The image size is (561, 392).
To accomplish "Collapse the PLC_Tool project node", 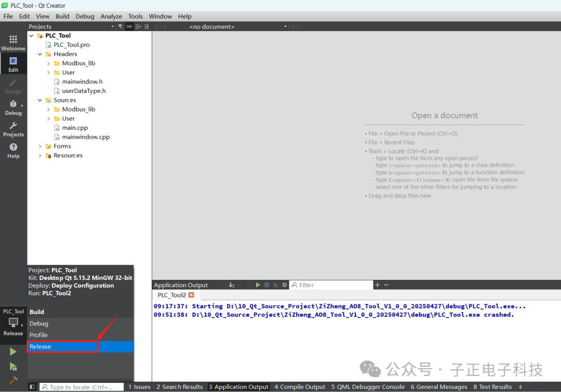I will click(x=32, y=35).
